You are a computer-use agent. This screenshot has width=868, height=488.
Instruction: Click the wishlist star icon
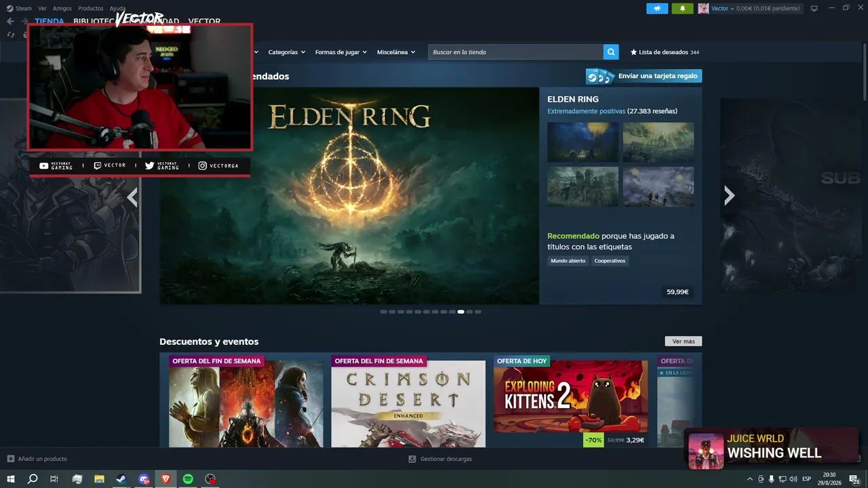coord(634,52)
